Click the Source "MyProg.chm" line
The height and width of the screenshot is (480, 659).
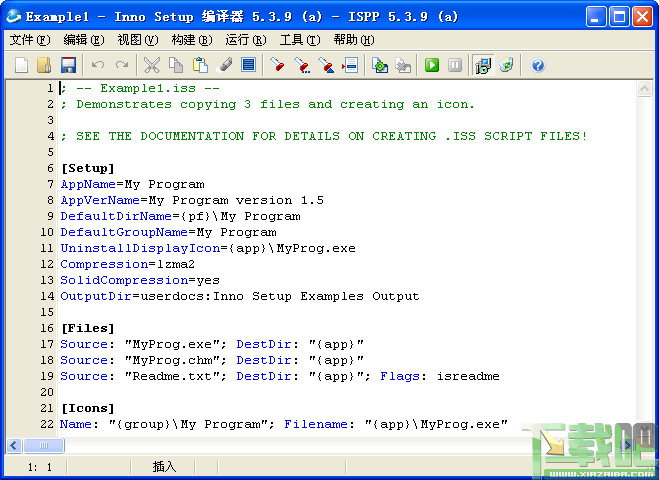(x=212, y=360)
